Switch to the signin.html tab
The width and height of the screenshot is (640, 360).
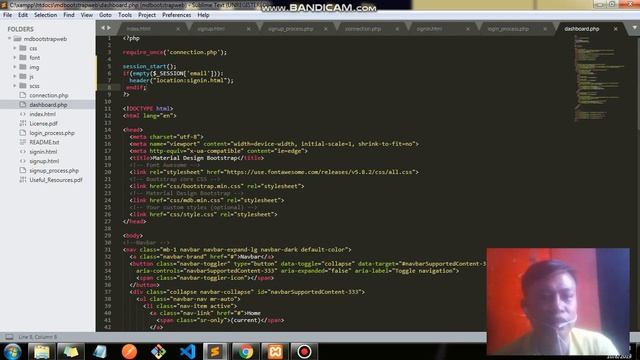[x=429, y=29]
